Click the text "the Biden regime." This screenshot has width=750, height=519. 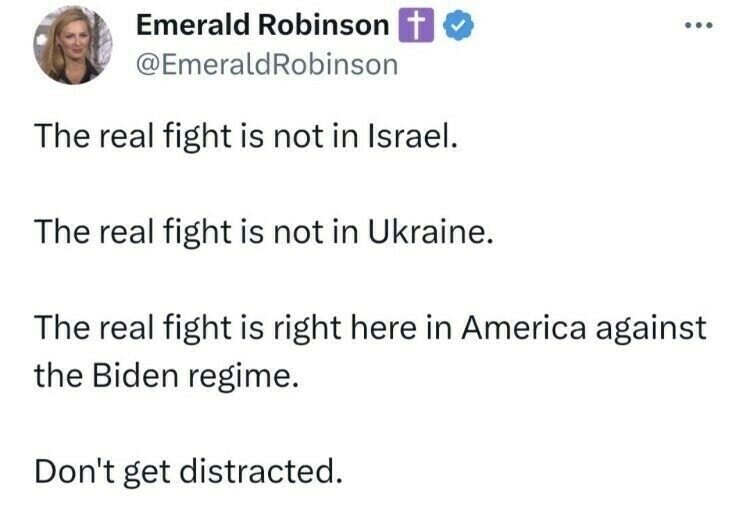[169, 376]
